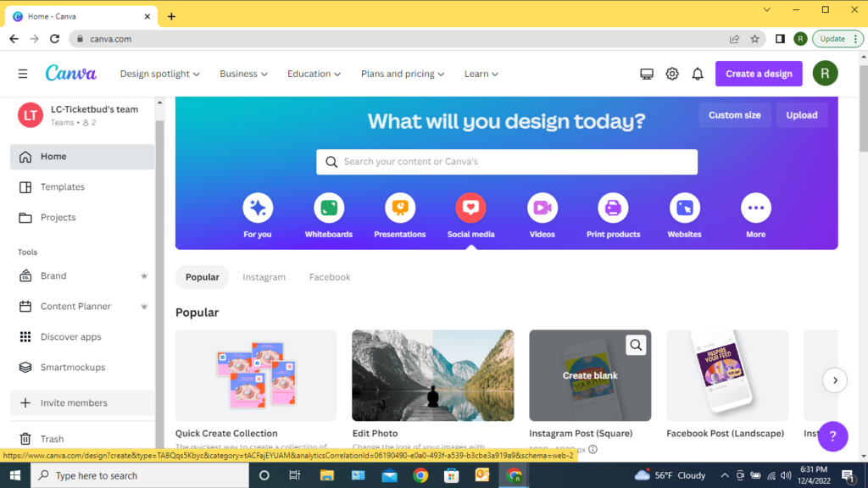
Task: Open the R account avatar in Canva
Action: point(825,74)
